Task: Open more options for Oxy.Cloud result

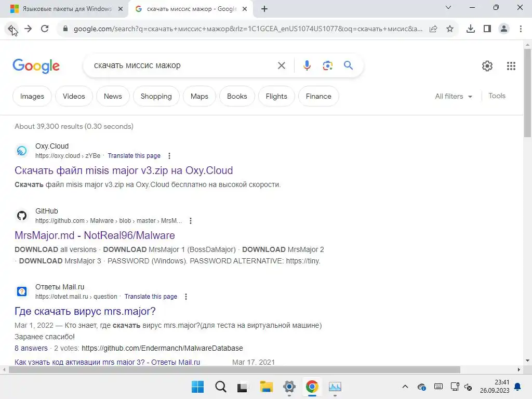Action: point(169,156)
